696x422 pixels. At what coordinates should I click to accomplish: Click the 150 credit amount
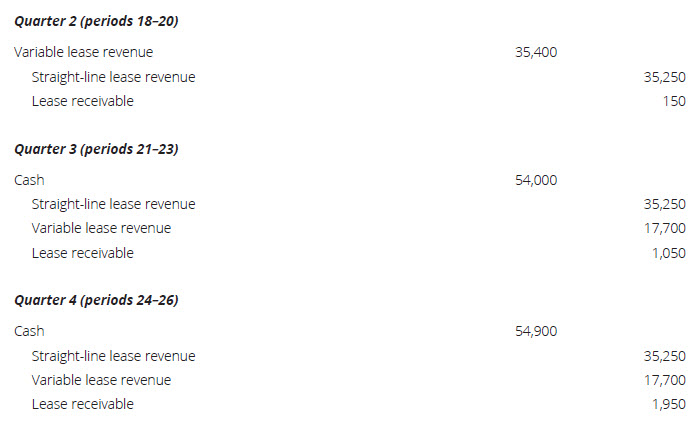pyautogui.click(x=674, y=101)
